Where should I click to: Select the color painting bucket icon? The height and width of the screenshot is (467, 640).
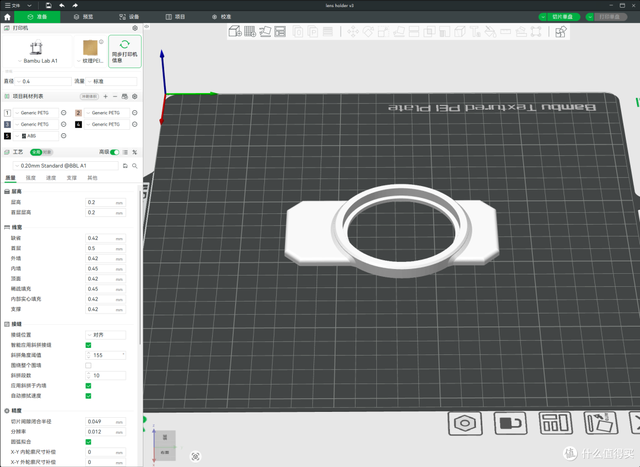tap(490, 31)
